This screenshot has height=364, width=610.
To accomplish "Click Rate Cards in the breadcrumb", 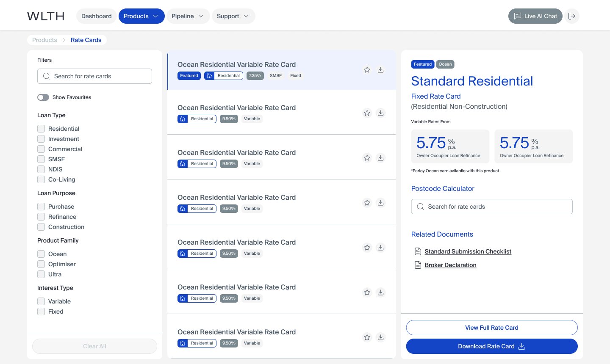I will coord(86,40).
